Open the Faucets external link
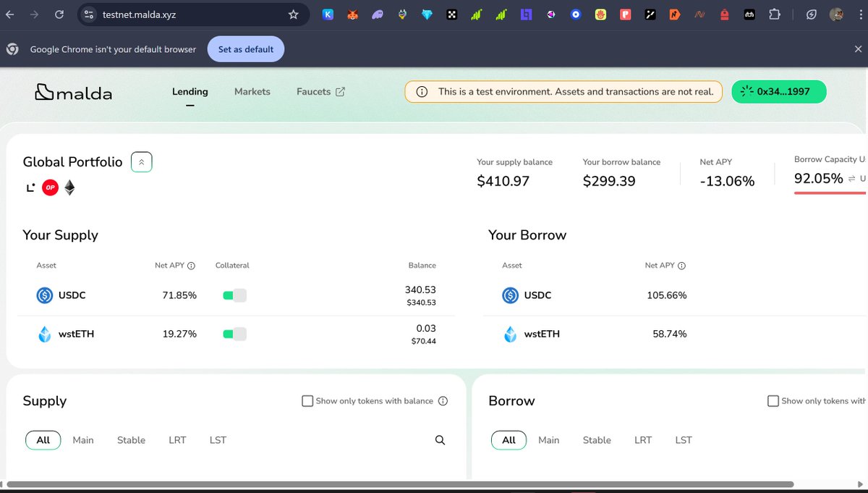868x493 pixels. 320,92
